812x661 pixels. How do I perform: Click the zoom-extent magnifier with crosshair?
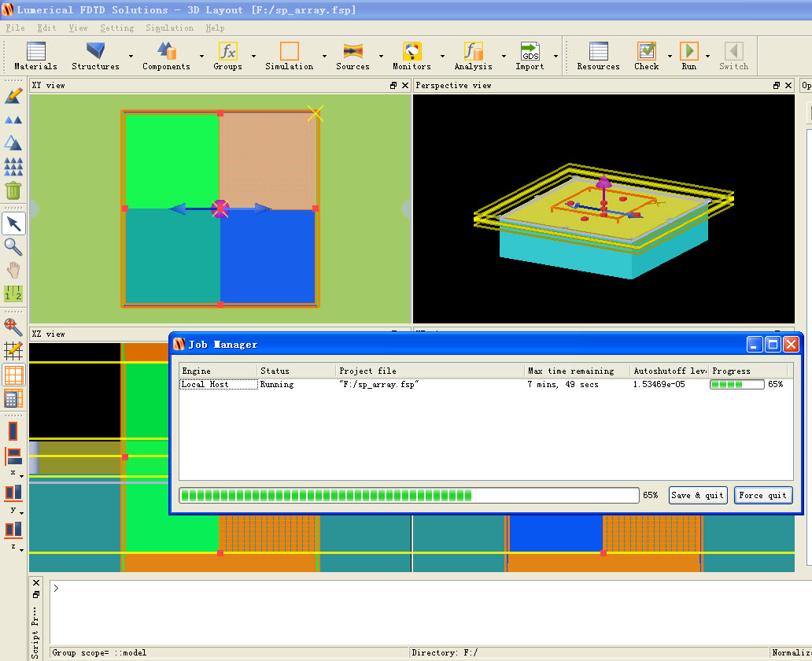click(13, 327)
